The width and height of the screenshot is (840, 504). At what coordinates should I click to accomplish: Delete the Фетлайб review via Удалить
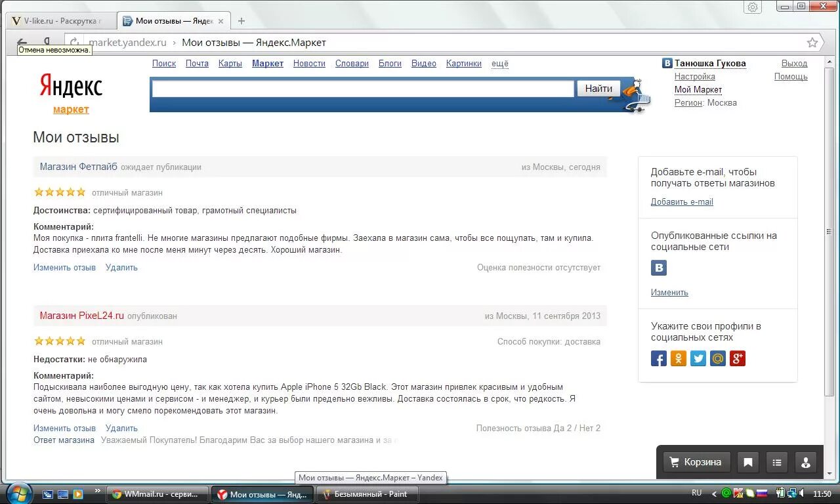tap(121, 267)
